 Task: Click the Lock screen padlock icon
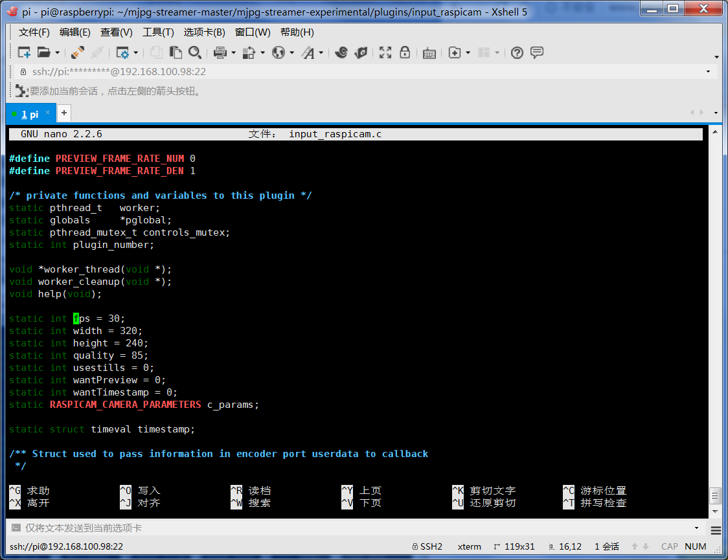click(x=405, y=52)
